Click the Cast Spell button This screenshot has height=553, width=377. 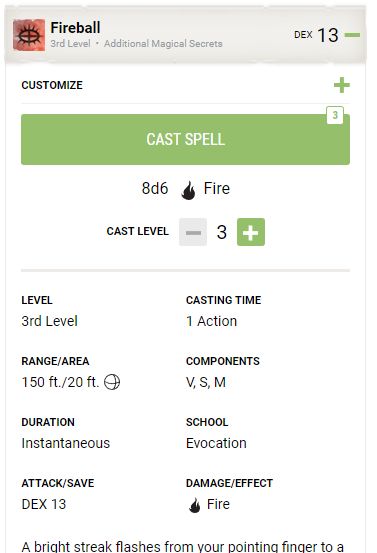point(185,139)
